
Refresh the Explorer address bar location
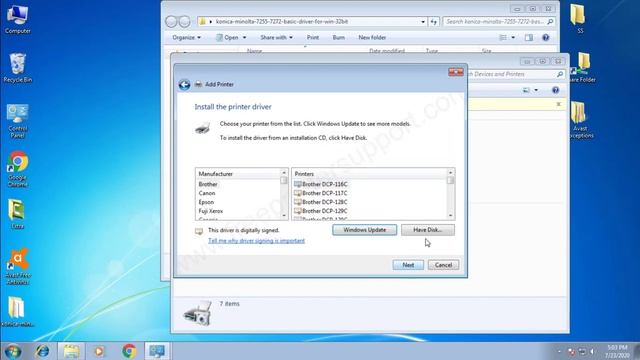click(x=433, y=22)
